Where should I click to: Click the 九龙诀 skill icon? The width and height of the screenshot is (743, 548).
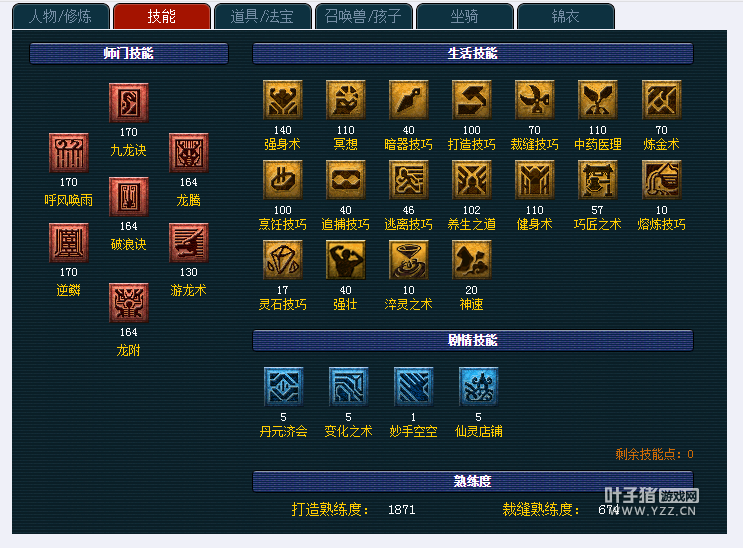(x=128, y=103)
